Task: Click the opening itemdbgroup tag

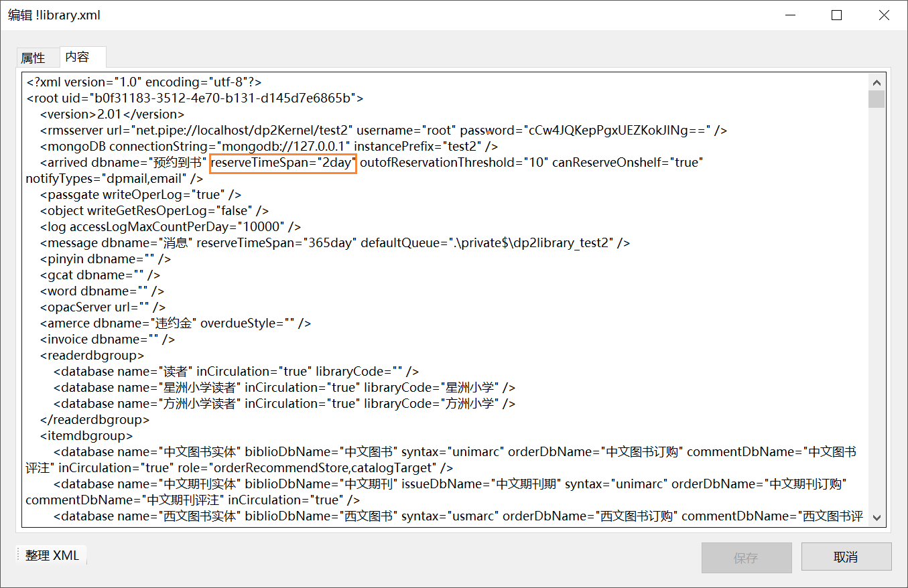Action: 86,435
